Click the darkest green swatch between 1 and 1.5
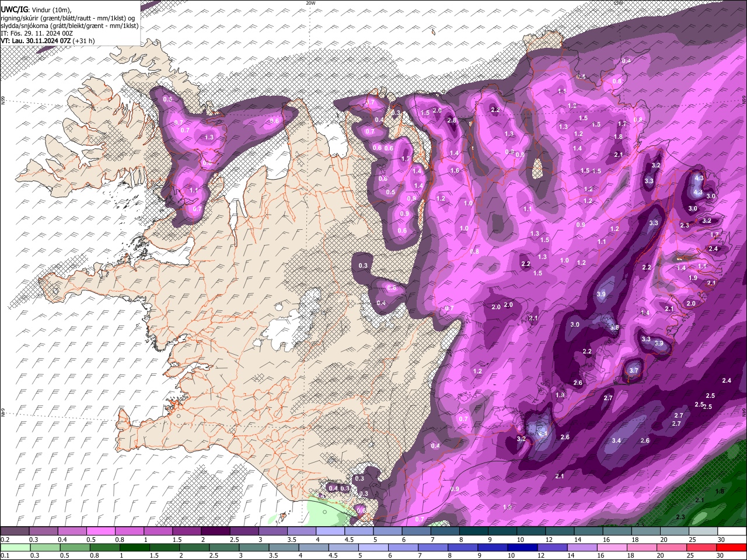Viewport: 747px width, 560px height. click(135, 547)
